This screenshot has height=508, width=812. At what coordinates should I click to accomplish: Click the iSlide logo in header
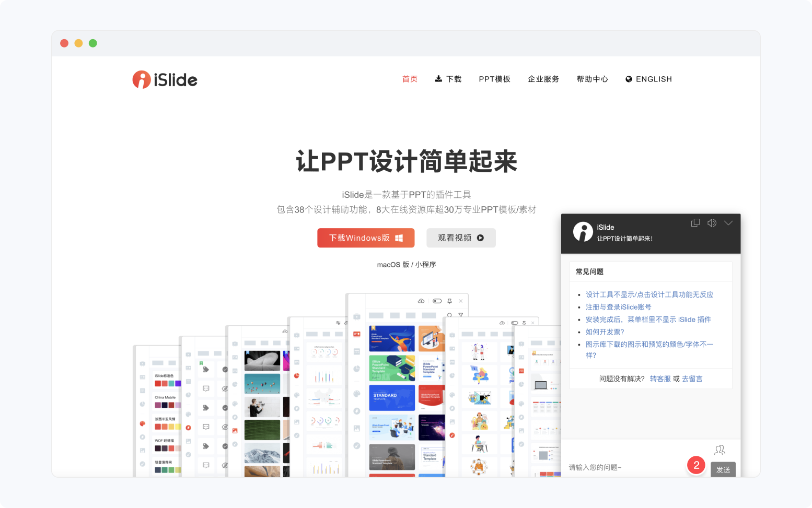[x=165, y=79]
